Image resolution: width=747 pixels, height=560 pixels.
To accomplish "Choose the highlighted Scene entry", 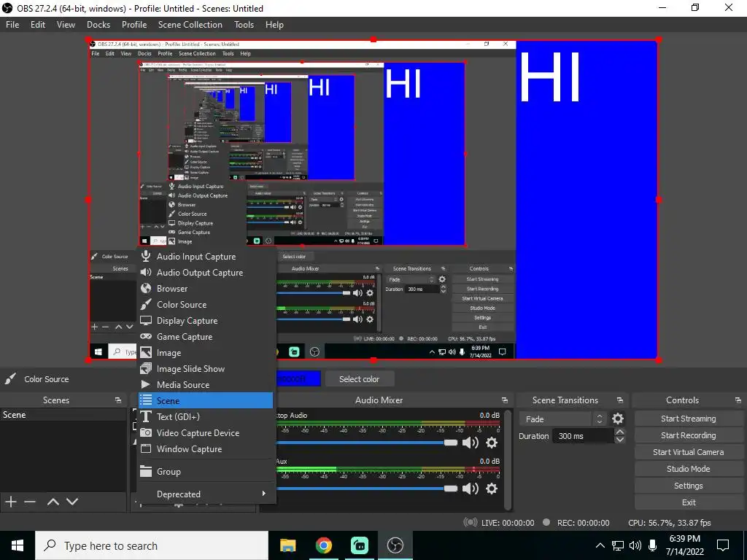I will click(205, 400).
